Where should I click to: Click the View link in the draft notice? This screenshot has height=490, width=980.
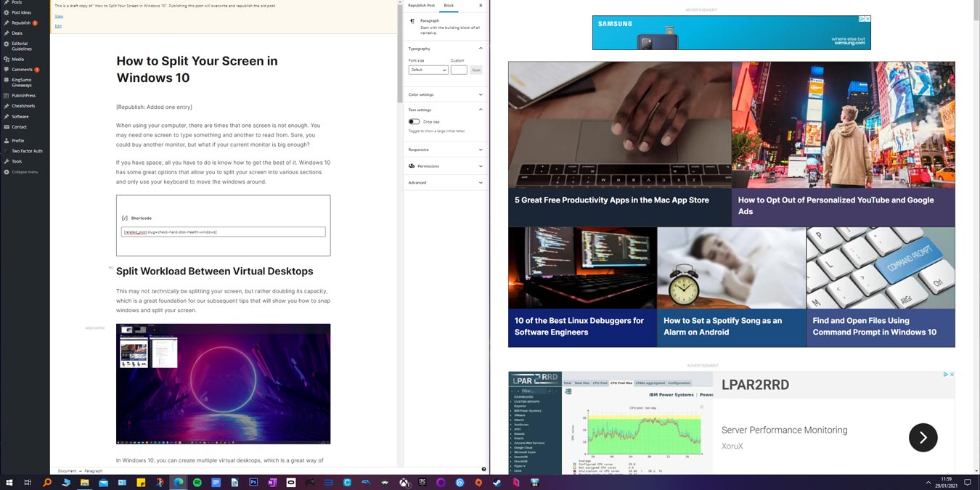point(58,16)
